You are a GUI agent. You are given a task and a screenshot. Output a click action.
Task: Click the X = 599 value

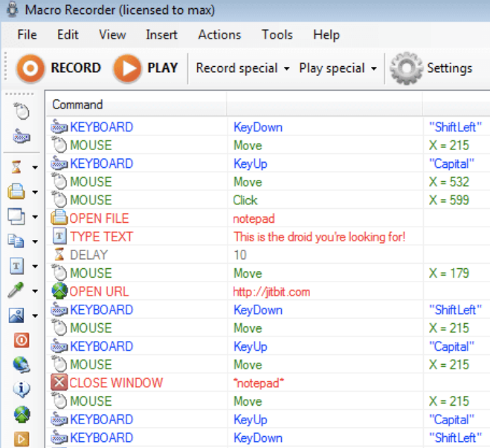(x=449, y=200)
